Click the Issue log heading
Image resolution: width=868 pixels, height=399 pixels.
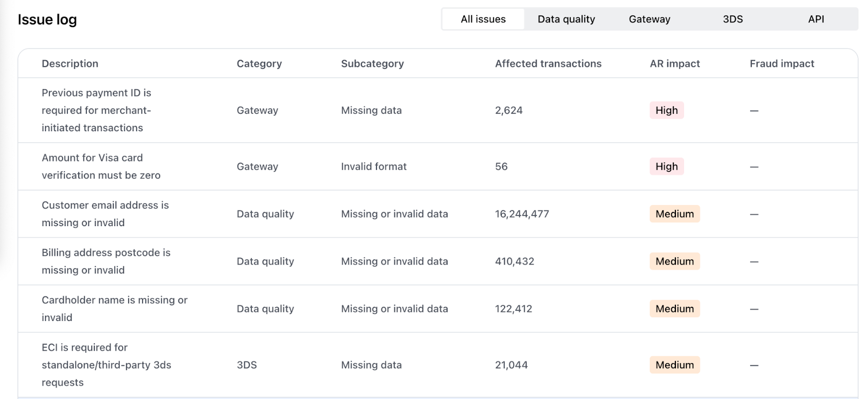click(47, 20)
